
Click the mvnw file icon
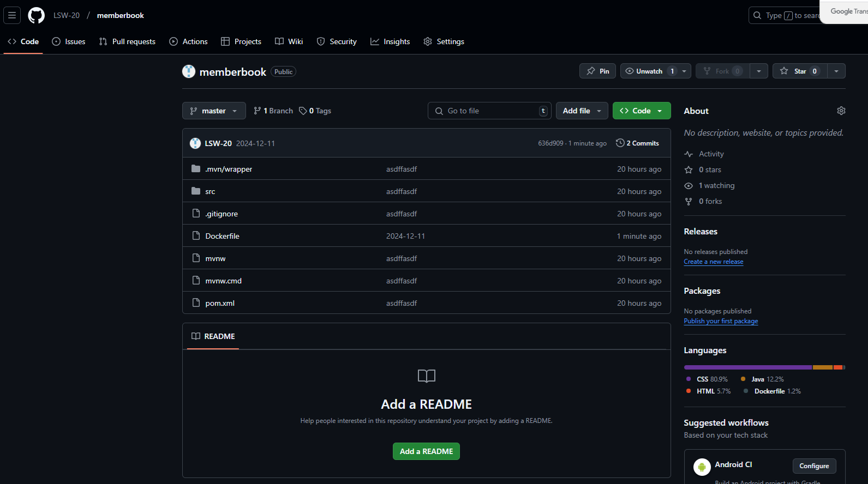[196, 258]
